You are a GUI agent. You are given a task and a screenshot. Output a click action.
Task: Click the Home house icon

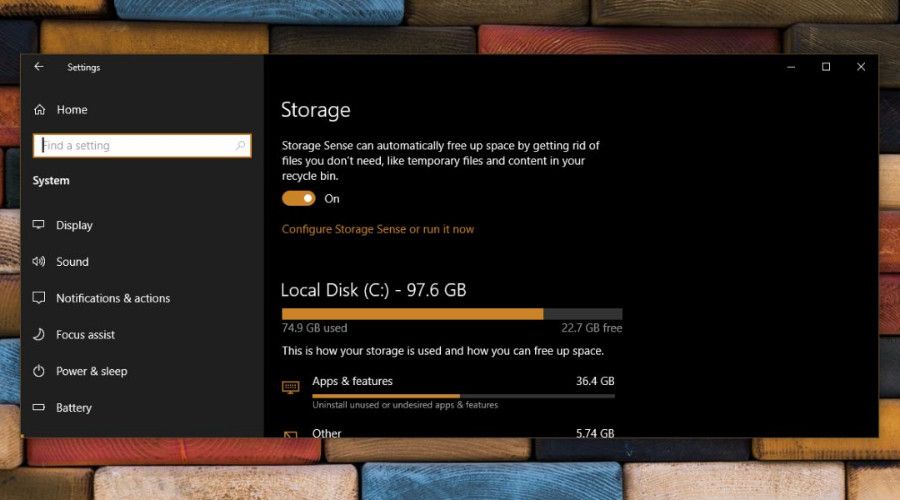click(39, 110)
